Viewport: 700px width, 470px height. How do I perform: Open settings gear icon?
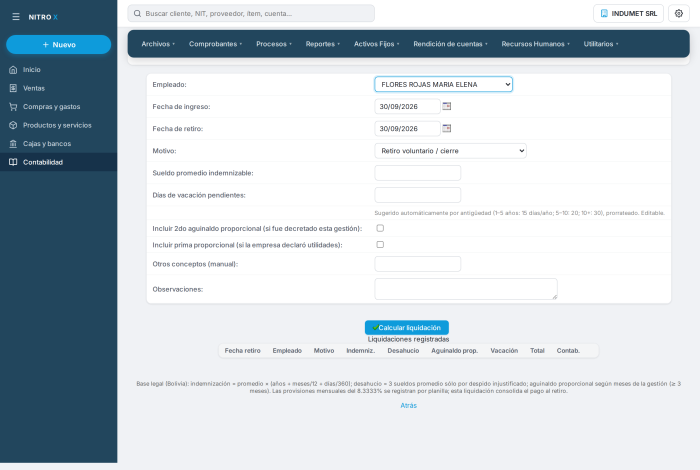[679, 13]
